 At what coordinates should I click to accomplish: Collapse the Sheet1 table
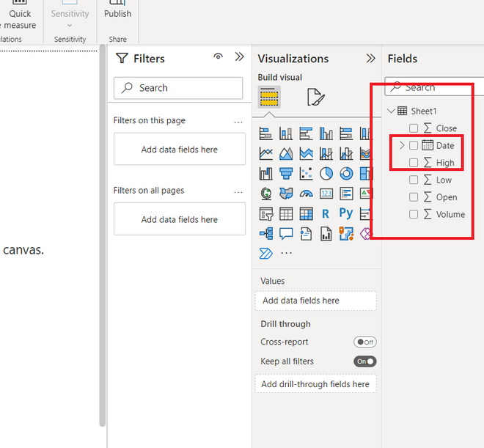click(391, 111)
